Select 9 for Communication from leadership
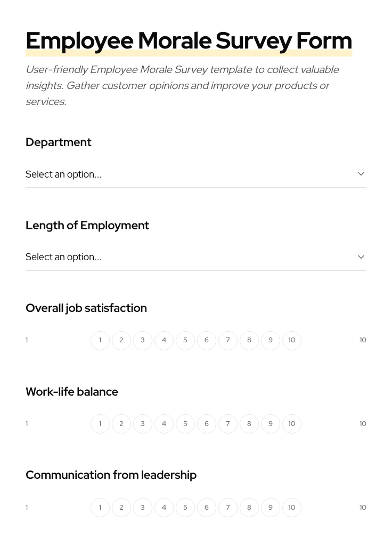The width and height of the screenshot is (392, 546). tap(271, 508)
